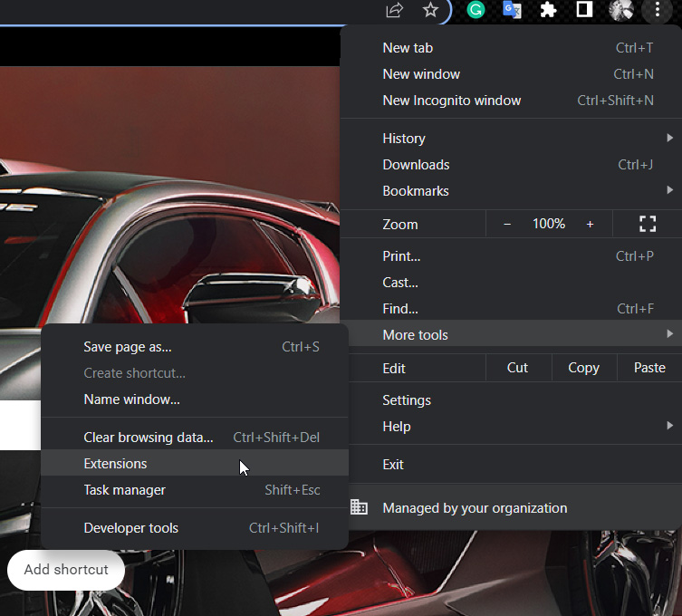Open the Extensions puzzle piece icon
Viewport: 682px width, 616px height.
tap(548, 10)
